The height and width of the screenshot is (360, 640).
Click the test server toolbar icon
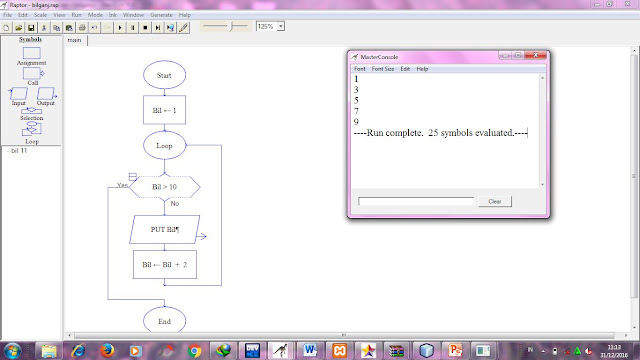pos(171,28)
